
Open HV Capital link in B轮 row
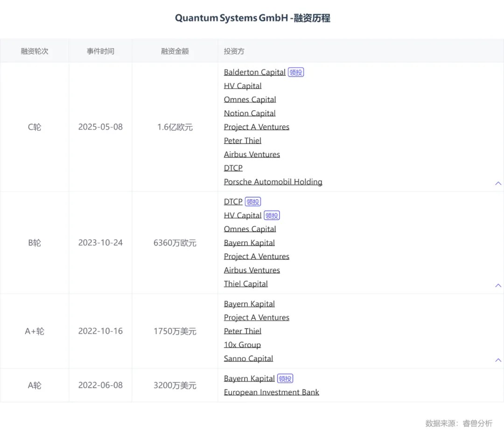[x=243, y=215]
